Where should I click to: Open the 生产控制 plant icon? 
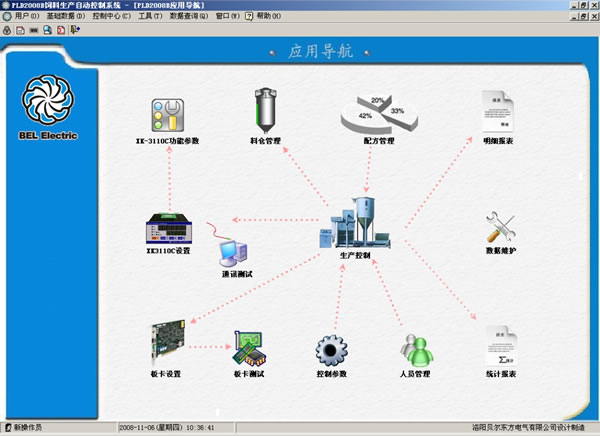pos(355,222)
